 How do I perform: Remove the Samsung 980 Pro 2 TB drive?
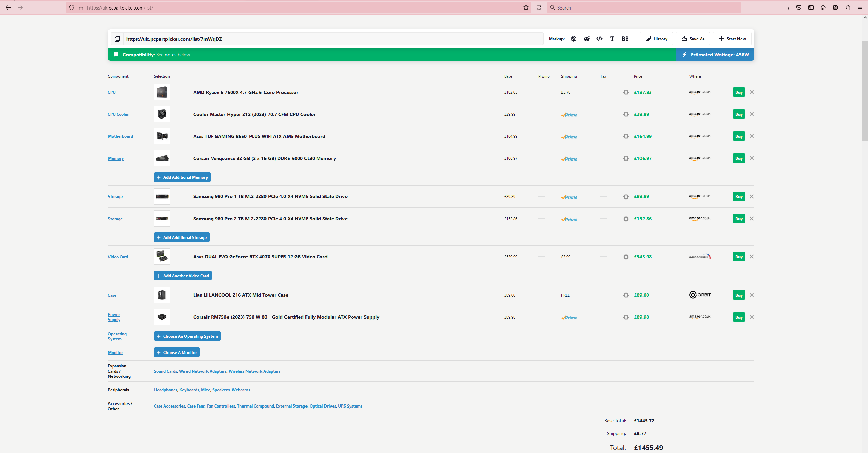pyautogui.click(x=752, y=219)
